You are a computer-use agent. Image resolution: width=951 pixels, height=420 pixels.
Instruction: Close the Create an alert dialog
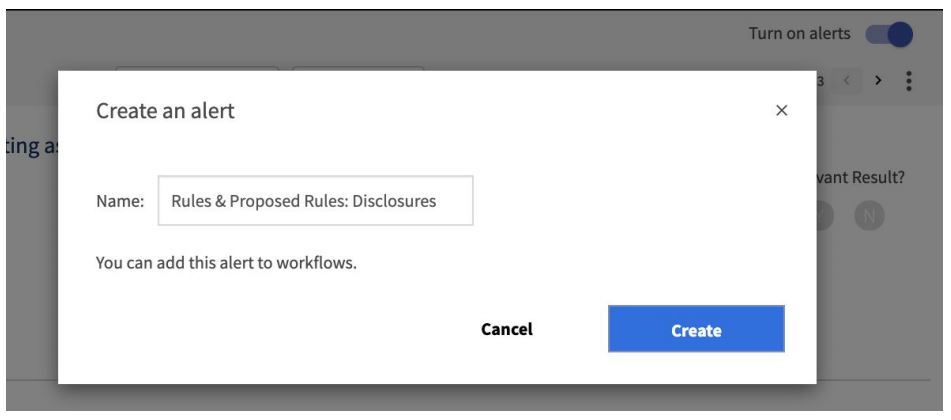point(781,110)
